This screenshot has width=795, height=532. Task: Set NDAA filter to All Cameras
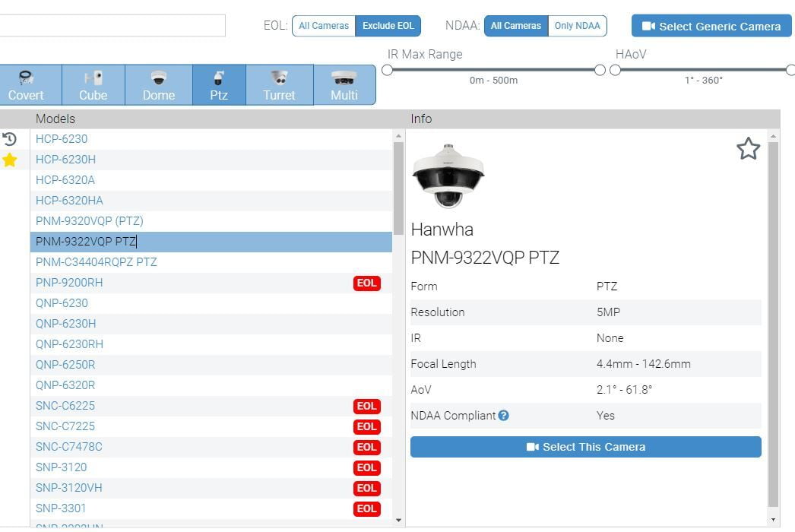coord(515,26)
